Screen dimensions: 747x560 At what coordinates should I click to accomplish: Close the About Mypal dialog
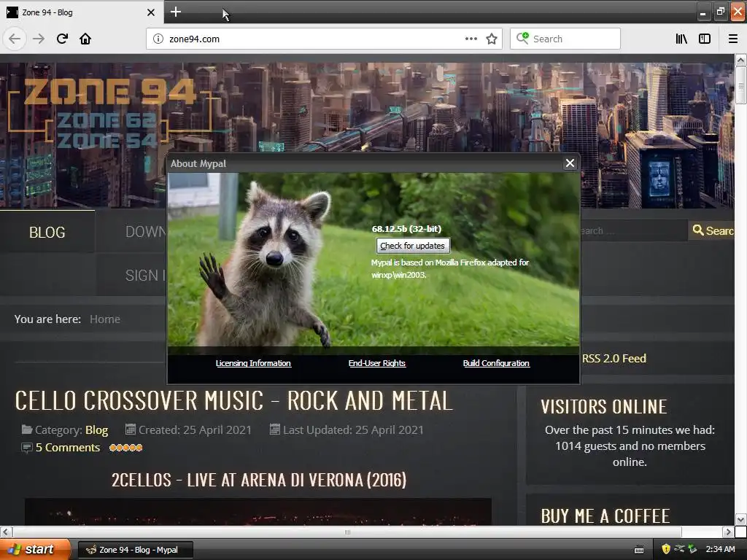coord(570,163)
